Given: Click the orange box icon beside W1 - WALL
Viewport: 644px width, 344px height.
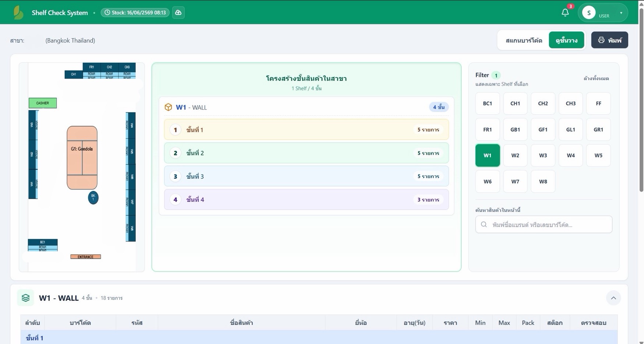Looking at the screenshot, I should (168, 107).
